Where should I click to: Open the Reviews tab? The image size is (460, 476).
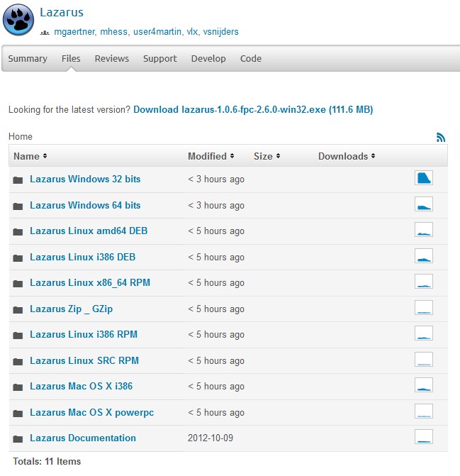tap(111, 58)
